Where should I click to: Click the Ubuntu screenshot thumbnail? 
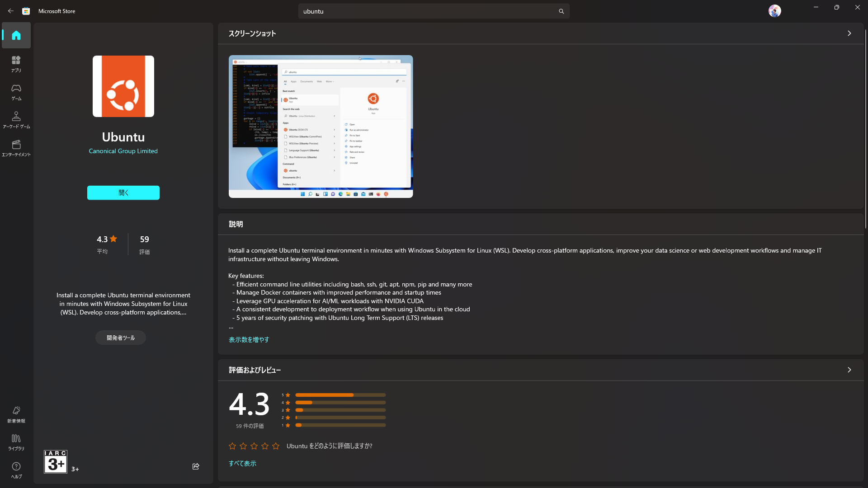(321, 126)
